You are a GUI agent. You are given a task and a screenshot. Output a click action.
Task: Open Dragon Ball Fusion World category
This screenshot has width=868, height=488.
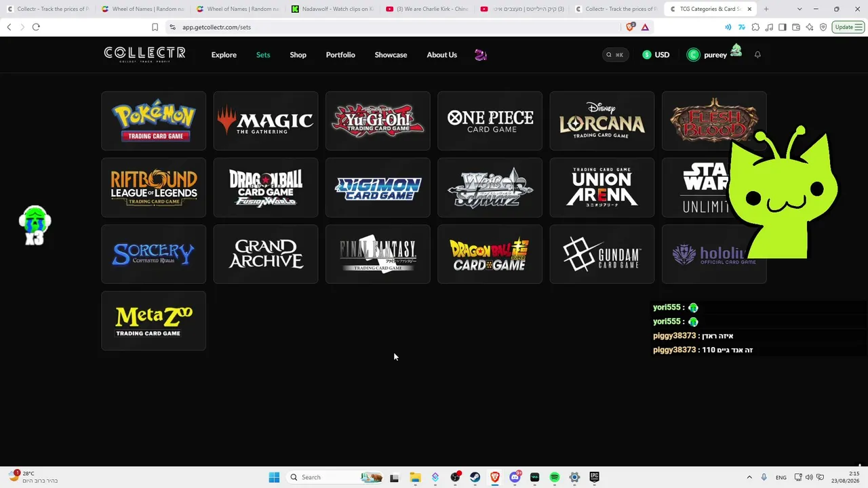click(x=265, y=187)
